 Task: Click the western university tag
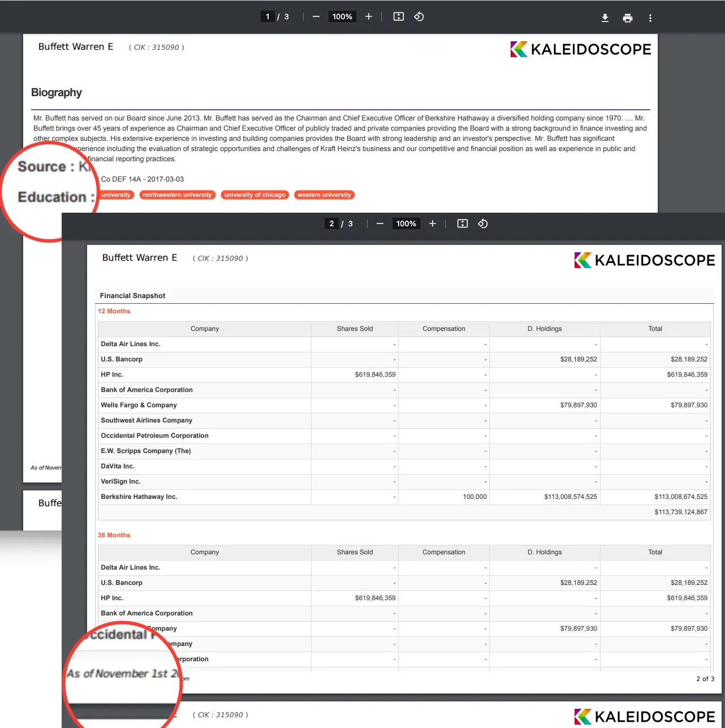click(325, 195)
